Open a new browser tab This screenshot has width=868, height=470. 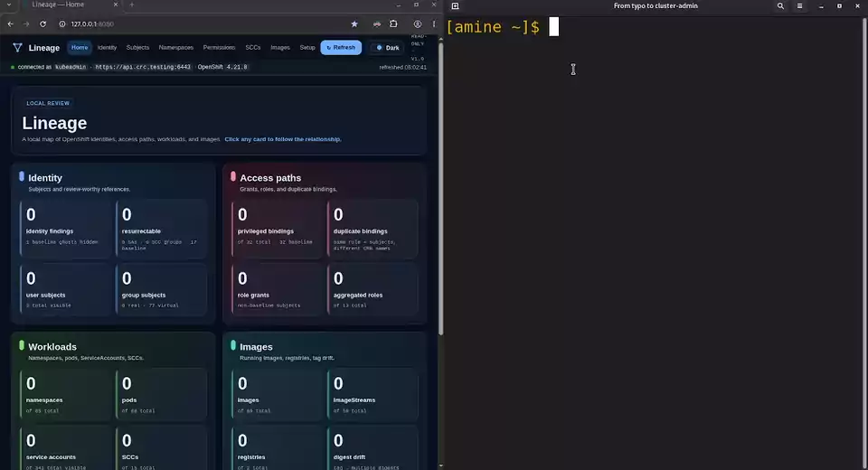click(132, 5)
